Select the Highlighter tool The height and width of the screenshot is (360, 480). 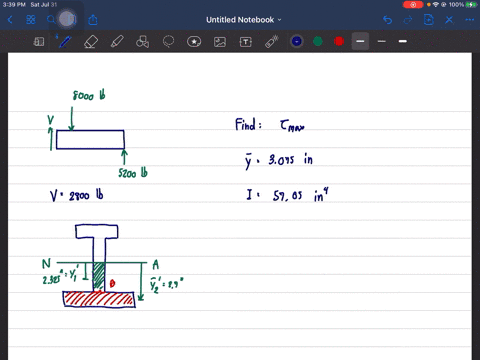pos(117,42)
